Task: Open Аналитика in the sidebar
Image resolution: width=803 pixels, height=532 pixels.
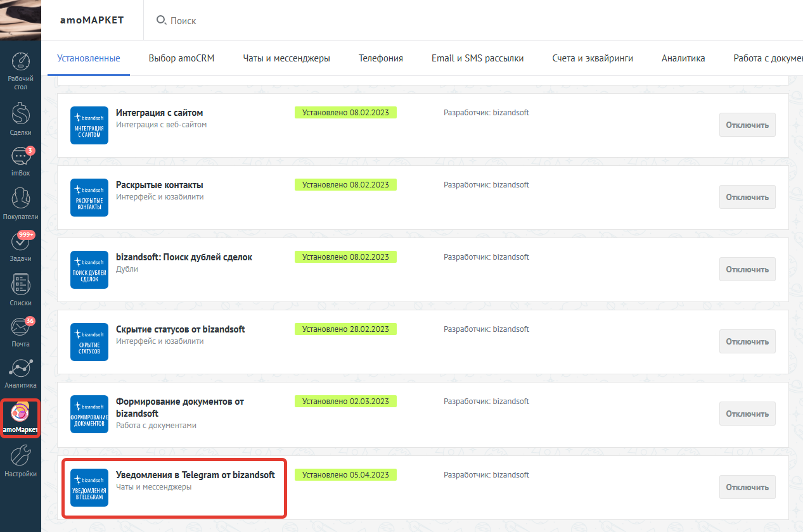Action: click(20, 374)
